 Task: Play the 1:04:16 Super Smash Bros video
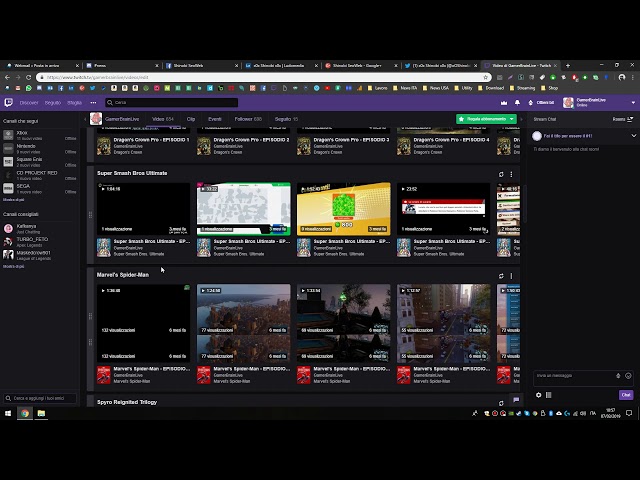(x=143, y=209)
